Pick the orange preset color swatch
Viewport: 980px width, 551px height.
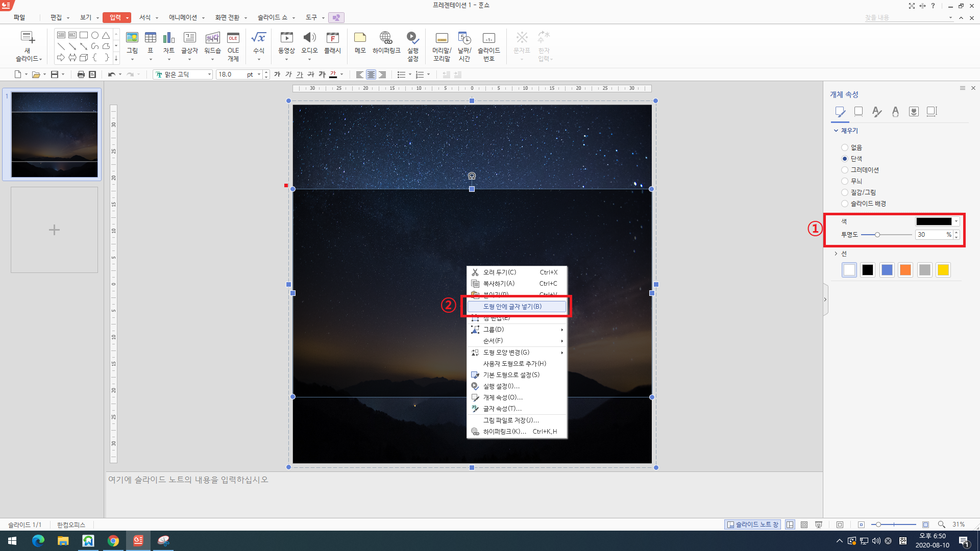(x=905, y=270)
